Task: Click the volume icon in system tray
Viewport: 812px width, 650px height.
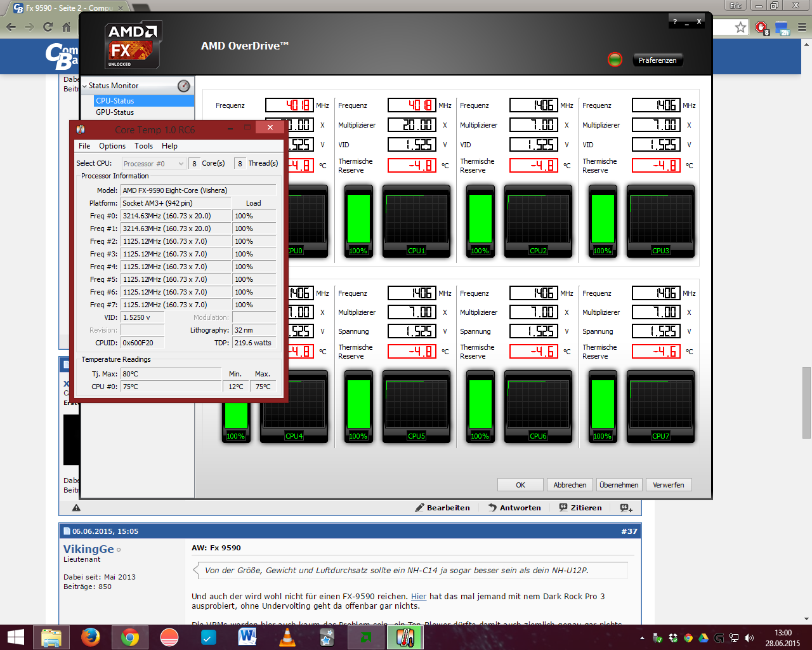Action: pyautogui.click(x=749, y=638)
